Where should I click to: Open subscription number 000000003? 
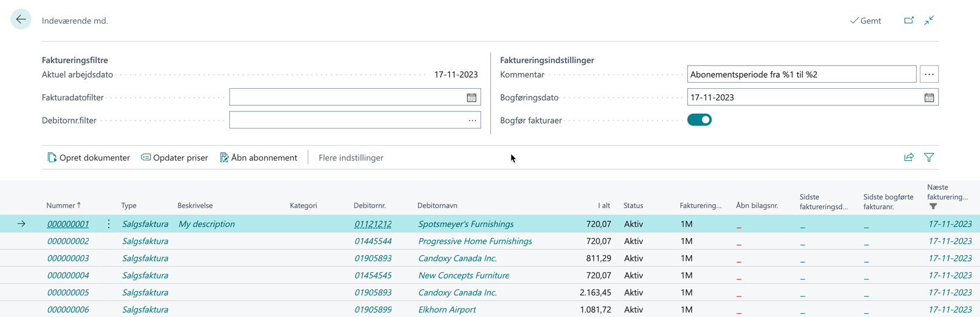[x=68, y=258]
